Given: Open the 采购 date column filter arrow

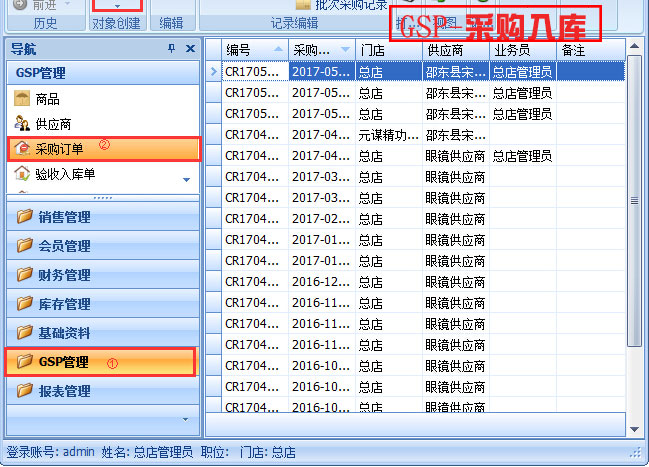Looking at the screenshot, I should (x=346, y=49).
